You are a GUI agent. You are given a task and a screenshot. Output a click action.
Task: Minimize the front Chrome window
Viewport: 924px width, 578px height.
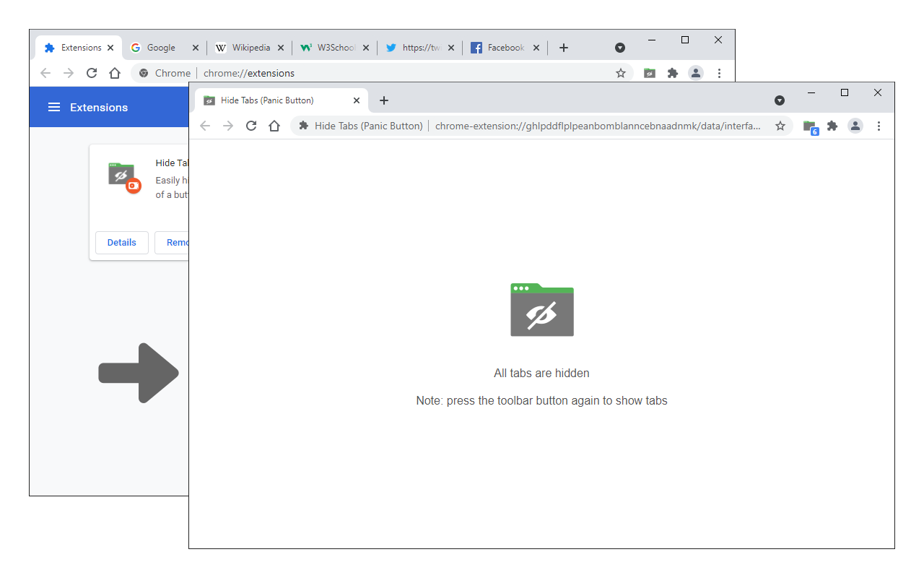point(811,92)
